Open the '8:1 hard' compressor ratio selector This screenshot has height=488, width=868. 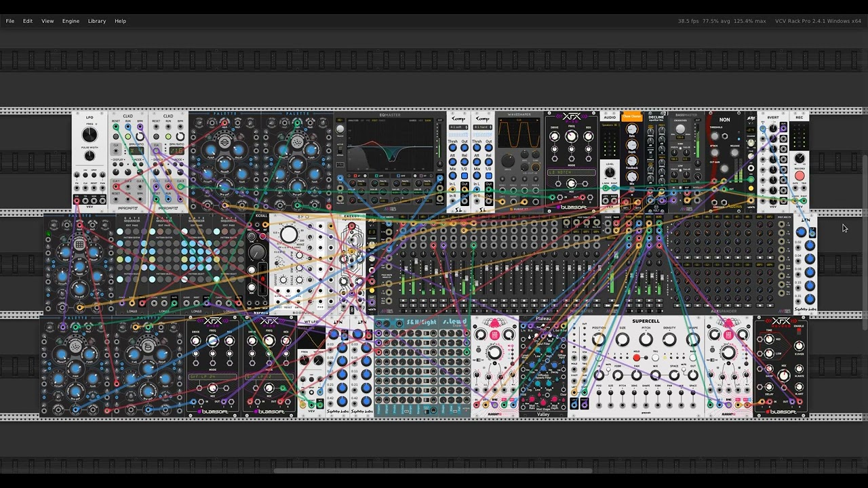483,127
